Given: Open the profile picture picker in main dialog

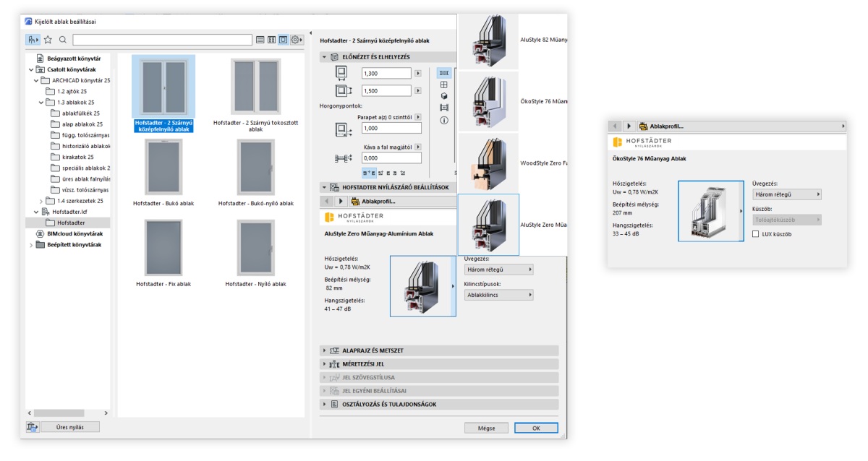Looking at the screenshot, I should tap(423, 285).
